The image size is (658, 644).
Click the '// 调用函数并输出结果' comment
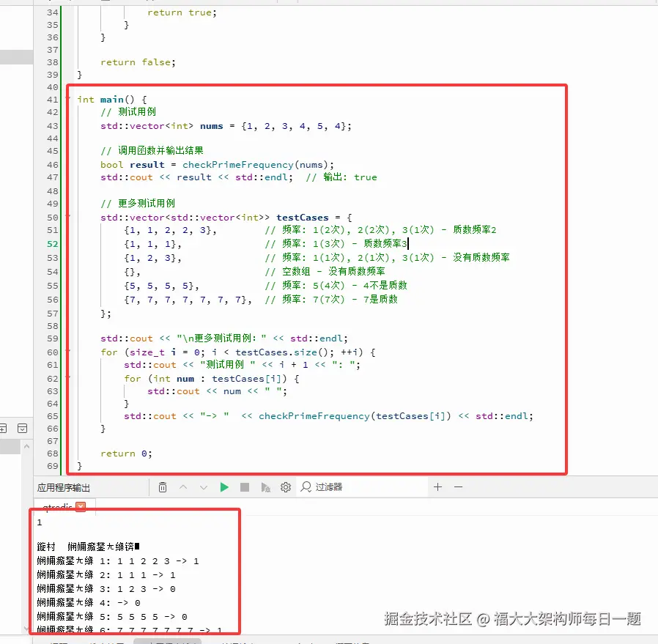pyautogui.click(x=152, y=150)
